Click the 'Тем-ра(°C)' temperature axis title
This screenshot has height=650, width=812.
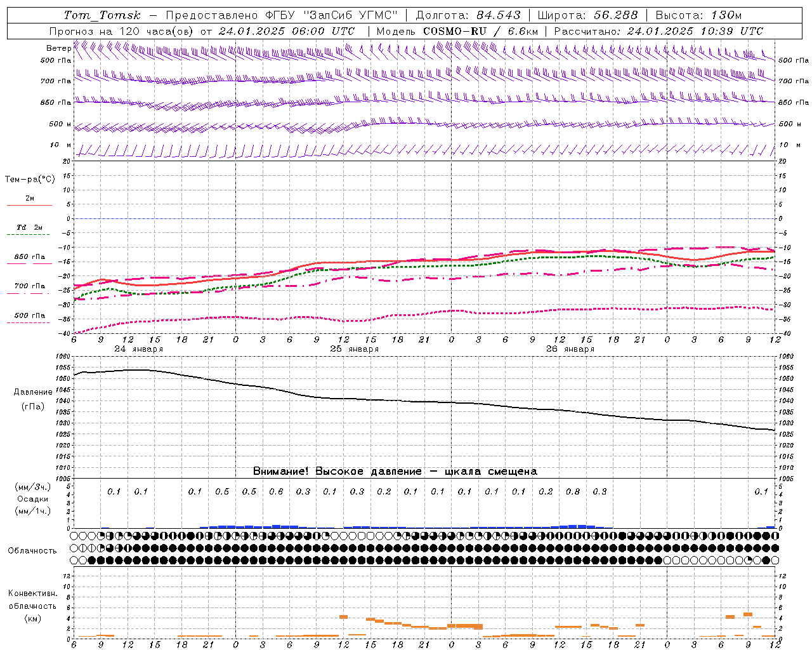pyautogui.click(x=30, y=180)
